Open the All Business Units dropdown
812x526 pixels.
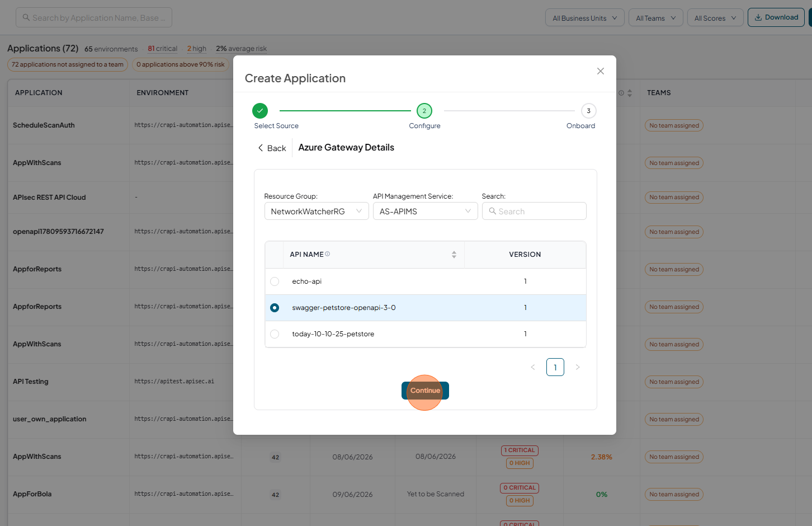[585, 18]
